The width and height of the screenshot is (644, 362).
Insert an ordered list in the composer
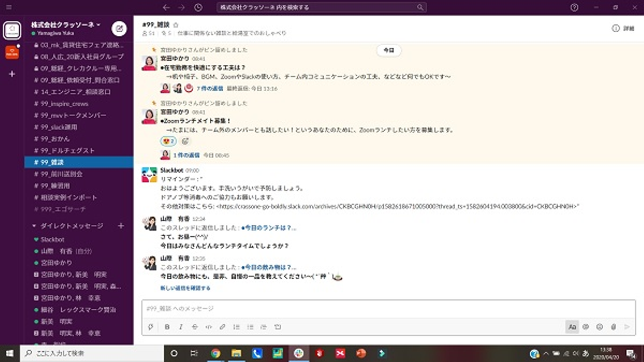tap(236, 327)
